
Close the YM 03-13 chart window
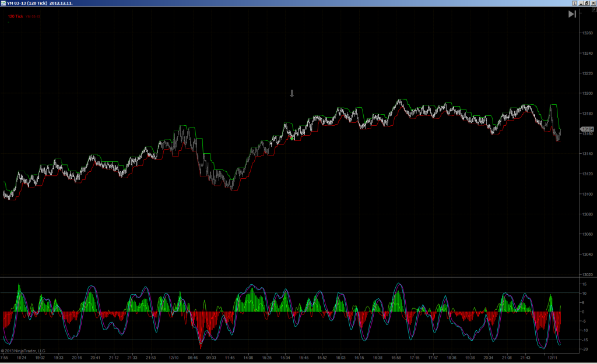593,3
